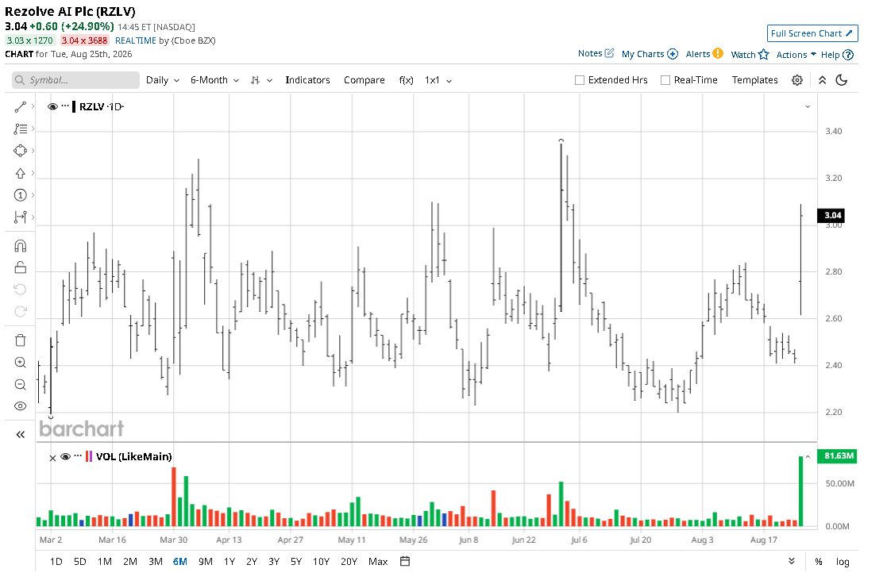887x588 pixels.
Task: Click the zoom in magnifier
Action: click(21, 363)
